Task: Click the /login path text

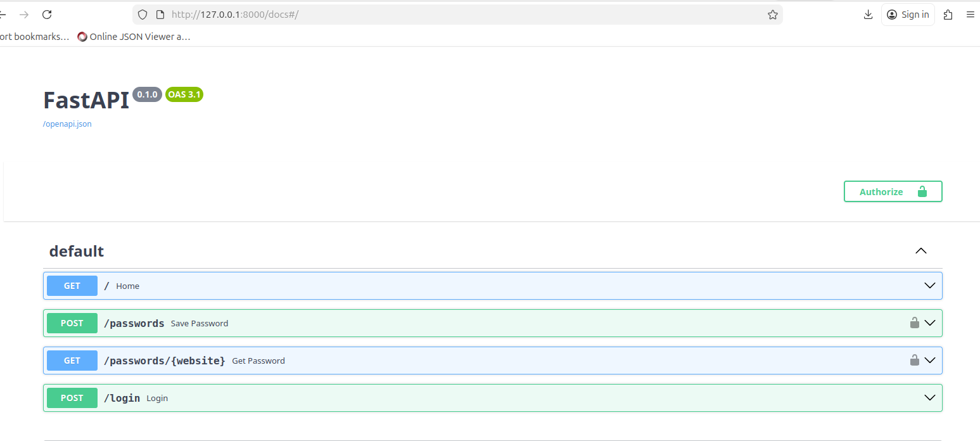Action: click(122, 398)
